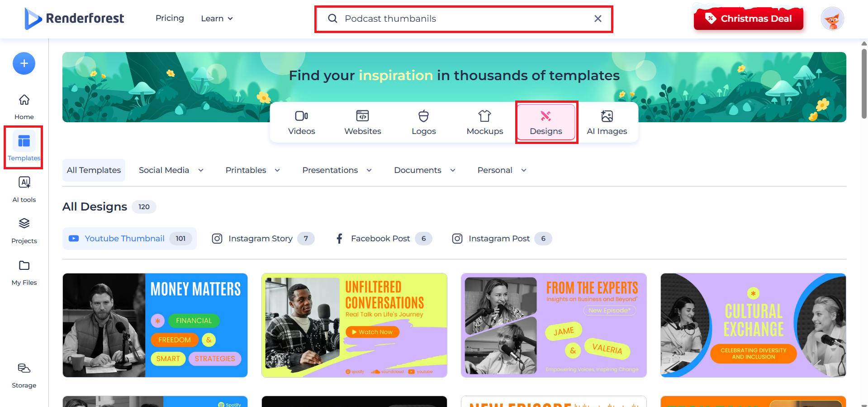This screenshot has width=868, height=407.
Task: Open Projects from the sidebar
Action: [x=24, y=230]
